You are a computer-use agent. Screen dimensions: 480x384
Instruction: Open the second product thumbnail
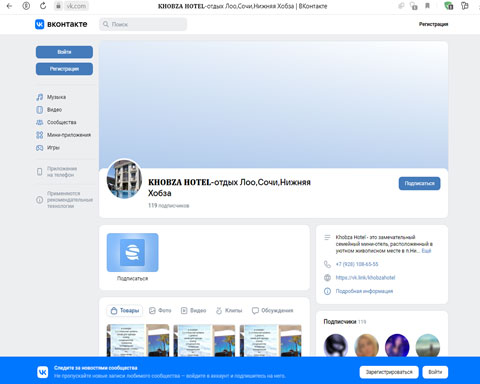tap(204, 340)
